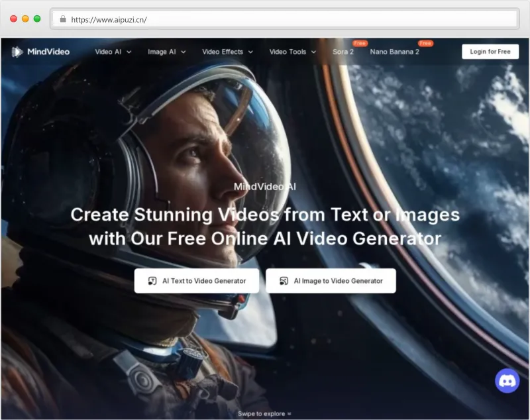Open the AI Image to Video Generator

click(x=330, y=280)
